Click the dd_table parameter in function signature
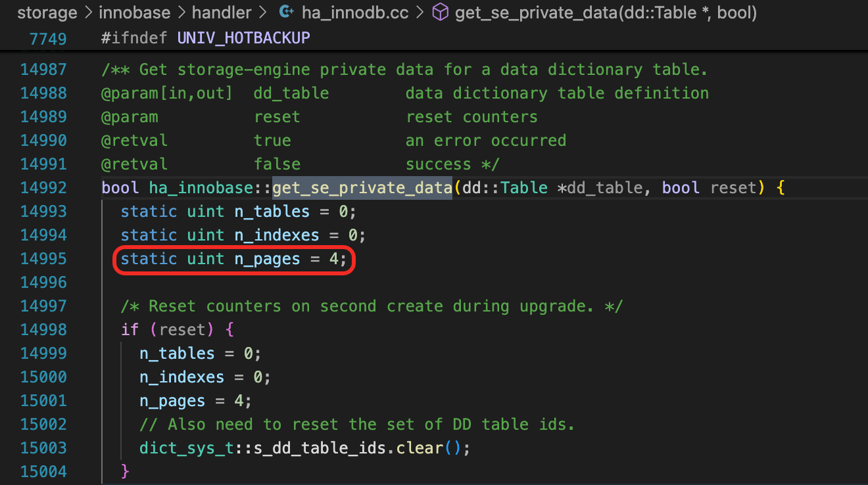This screenshot has height=485, width=868. click(x=604, y=188)
